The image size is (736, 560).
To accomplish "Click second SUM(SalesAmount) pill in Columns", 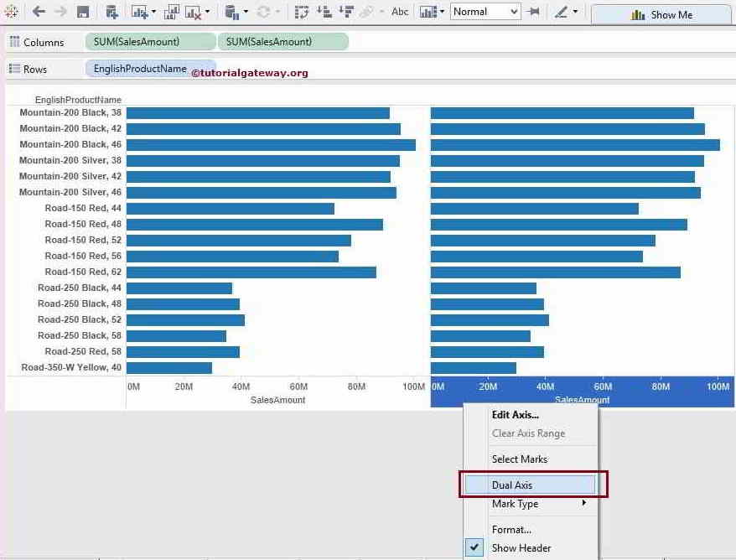I will 283,42.
